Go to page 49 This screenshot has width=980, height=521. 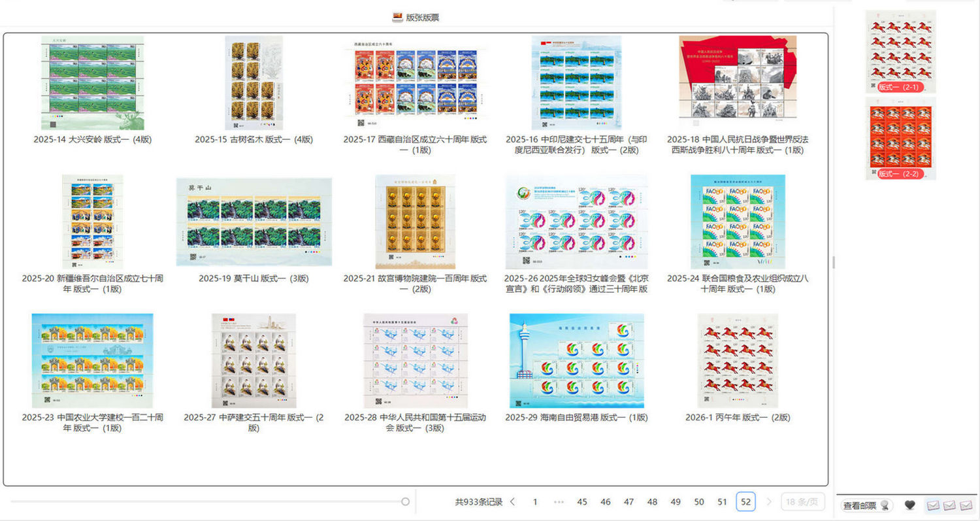coord(676,502)
